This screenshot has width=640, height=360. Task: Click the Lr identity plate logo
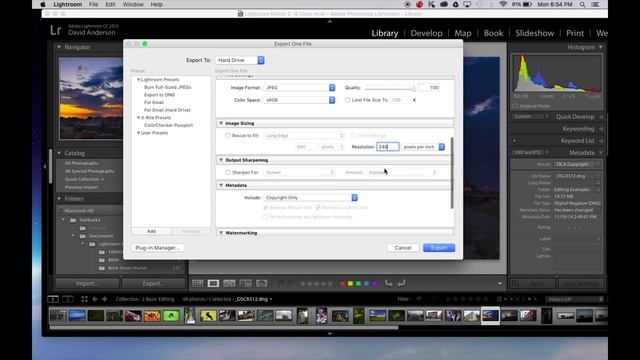click(x=56, y=30)
